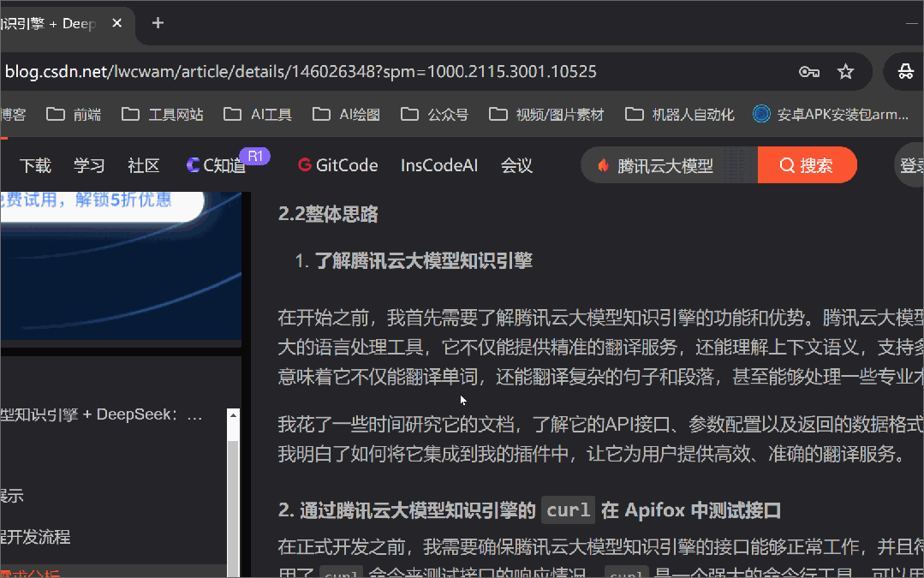
Task: Click the 博客 bookmark at bar start
Action: [x=13, y=114]
